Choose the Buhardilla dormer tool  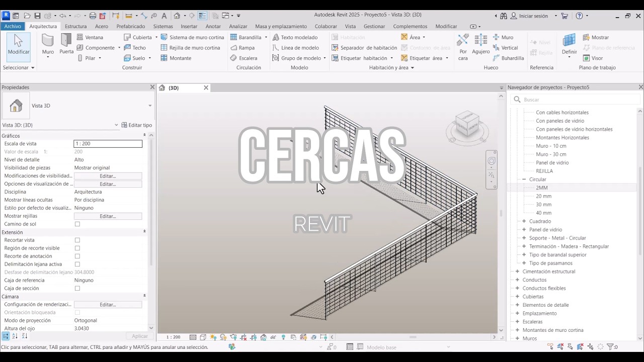click(x=508, y=58)
